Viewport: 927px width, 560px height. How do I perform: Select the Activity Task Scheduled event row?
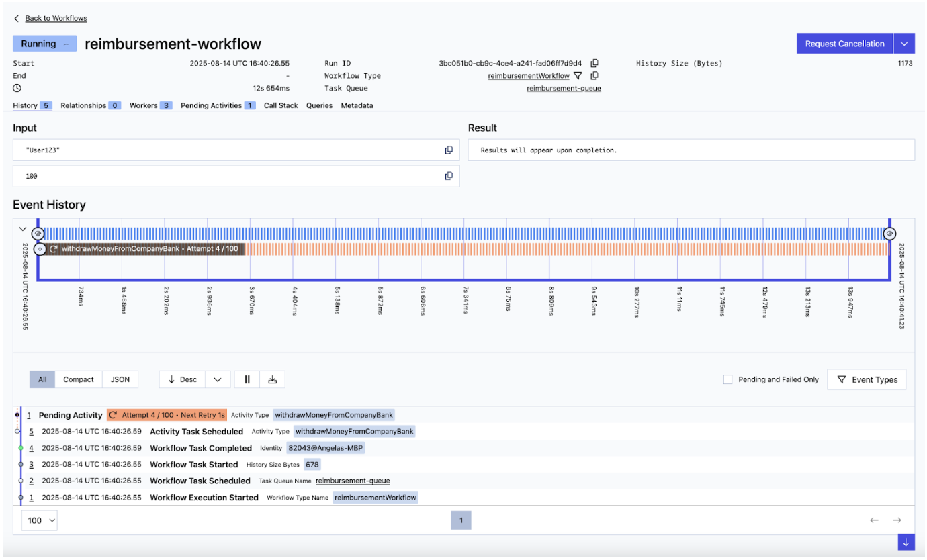[196, 431]
